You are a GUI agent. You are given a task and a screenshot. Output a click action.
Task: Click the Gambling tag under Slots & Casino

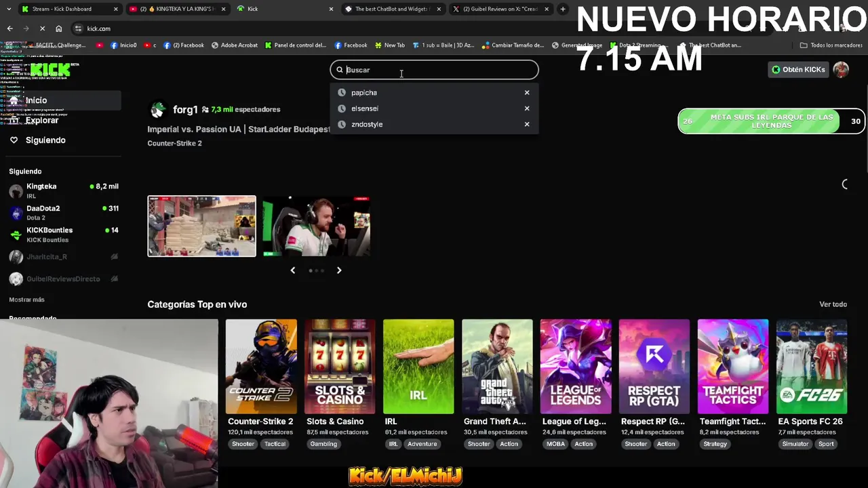tap(323, 444)
